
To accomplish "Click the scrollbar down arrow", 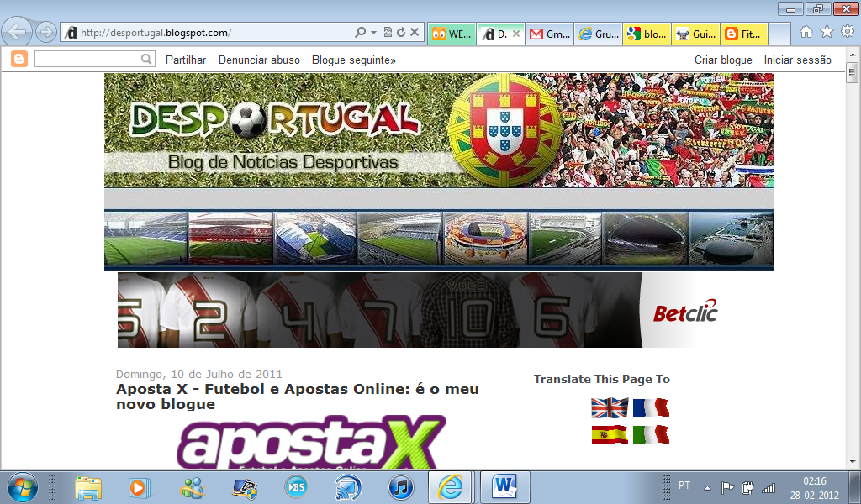I will pos(853,462).
